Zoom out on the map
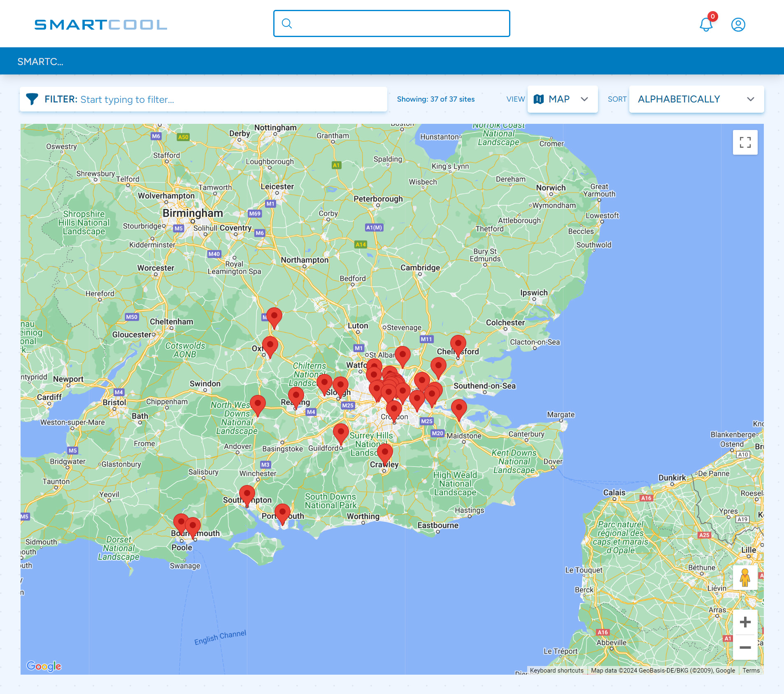 pos(745,648)
